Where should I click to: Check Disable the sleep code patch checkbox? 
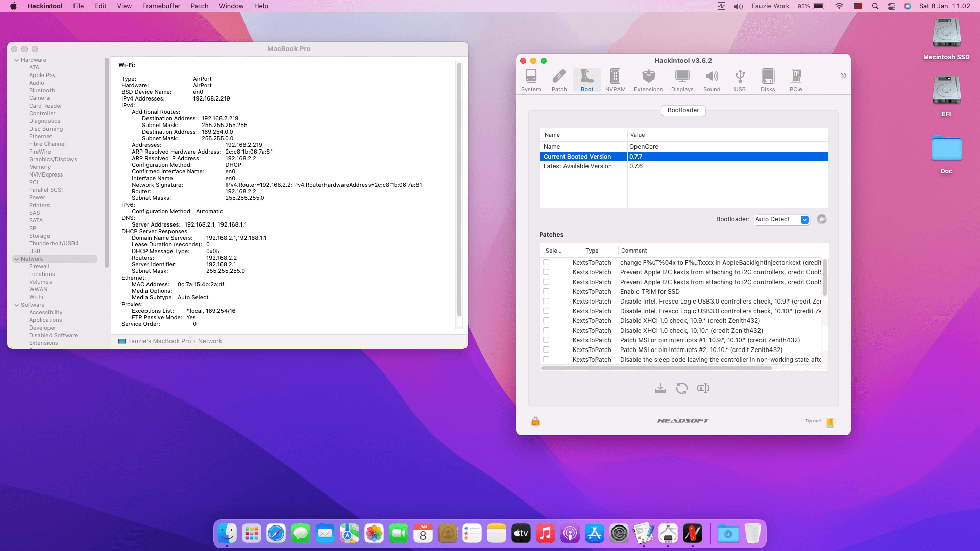point(546,359)
